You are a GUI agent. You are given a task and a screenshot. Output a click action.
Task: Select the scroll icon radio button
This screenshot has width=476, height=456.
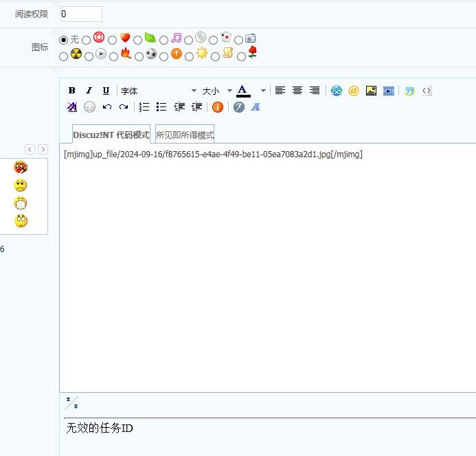click(215, 57)
